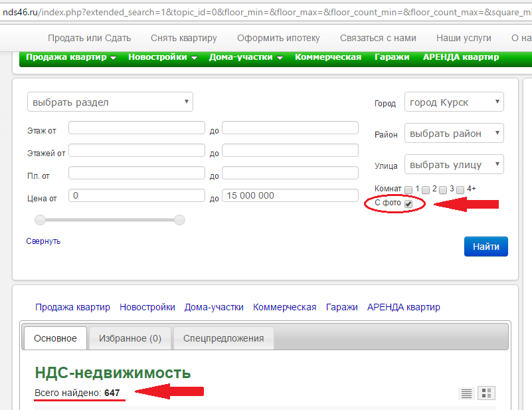Focus the 'Этажей от' input field
Image resolution: width=532 pixels, height=410 pixels.
pos(137,150)
